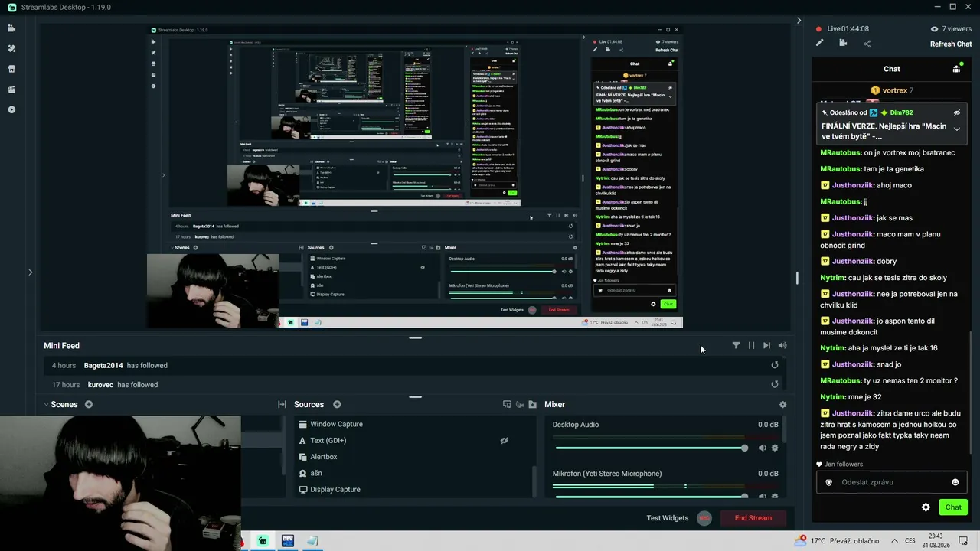Skip the current alert in Mini Feed
The width and height of the screenshot is (980, 551).
pos(766,345)
